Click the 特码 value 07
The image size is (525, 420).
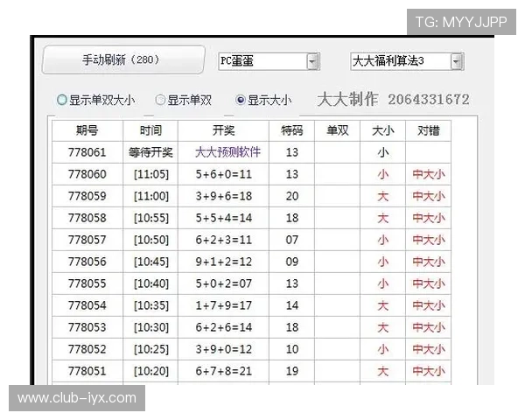pos(292,240)
